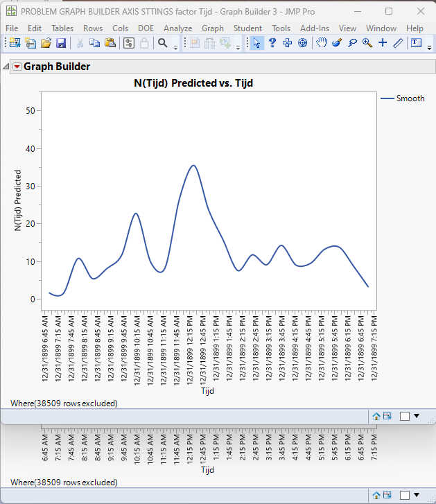Image resolution: width=436 pixels, height=504 pixels.
Task: Click the JMP application icon in title bar
Action: (11, 11)
